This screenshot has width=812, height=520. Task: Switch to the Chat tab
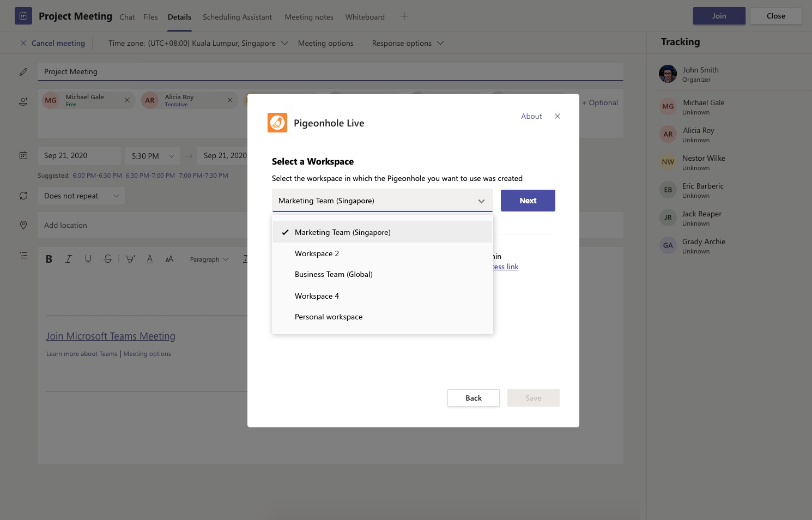127,17
